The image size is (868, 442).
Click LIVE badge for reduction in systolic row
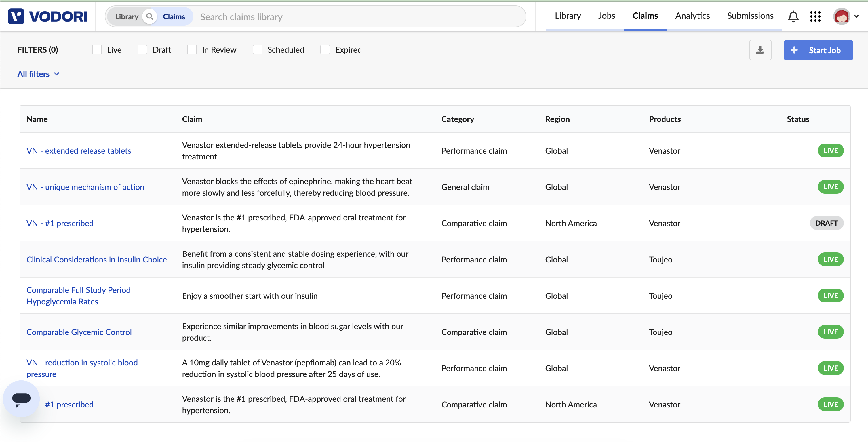(831, 368)
